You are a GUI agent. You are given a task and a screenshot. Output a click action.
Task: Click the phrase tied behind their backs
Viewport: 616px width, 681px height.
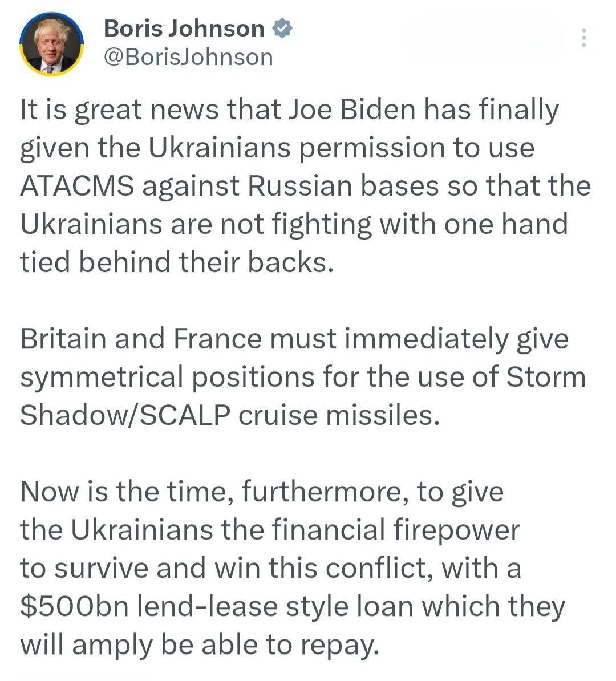176,262
